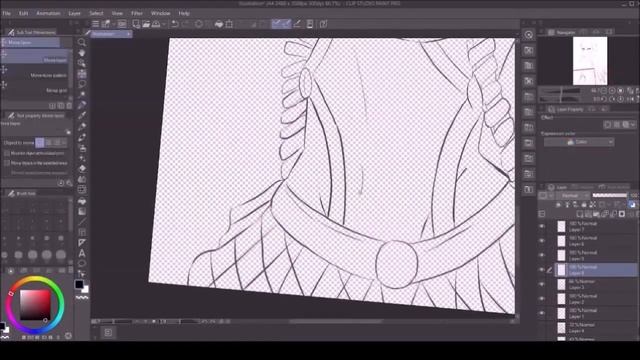Screen dimensions: 640x360
Task: Toggle 'Move object in the selected area' checkbox
Action: click(x=7, y=163)
